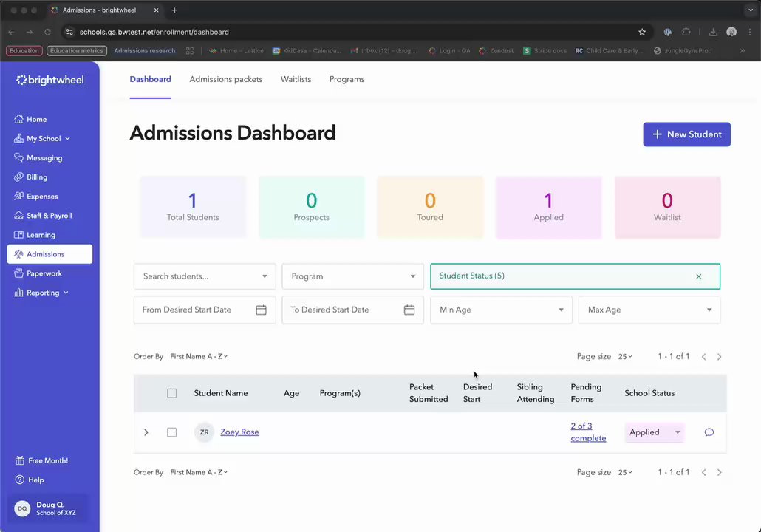The height and width of the screenshot is (532, 761).
Task: Change bottom Page size dropdown
Action: tap(625, 472)
